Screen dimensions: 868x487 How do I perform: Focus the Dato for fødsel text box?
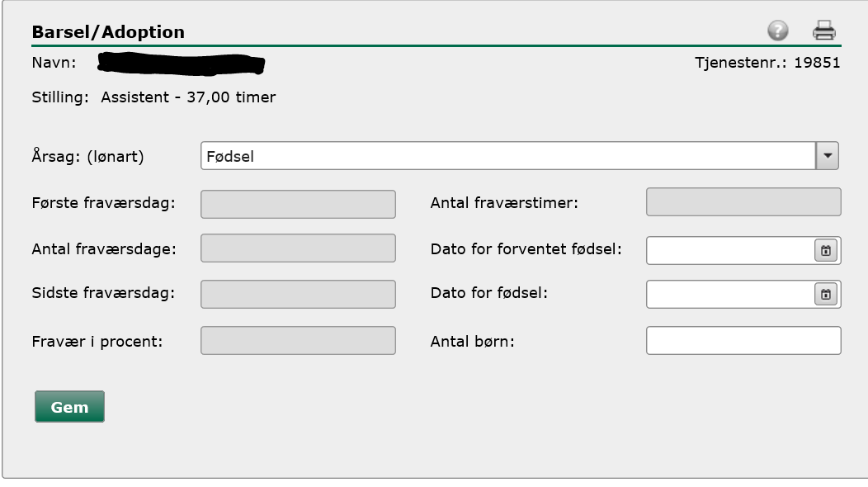tap(730, 294)
